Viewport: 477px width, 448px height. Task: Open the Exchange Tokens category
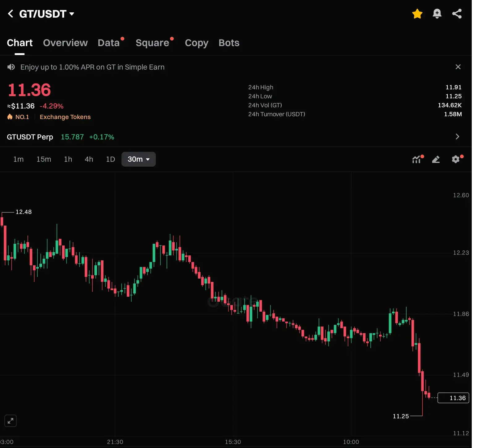click(65, 117)
